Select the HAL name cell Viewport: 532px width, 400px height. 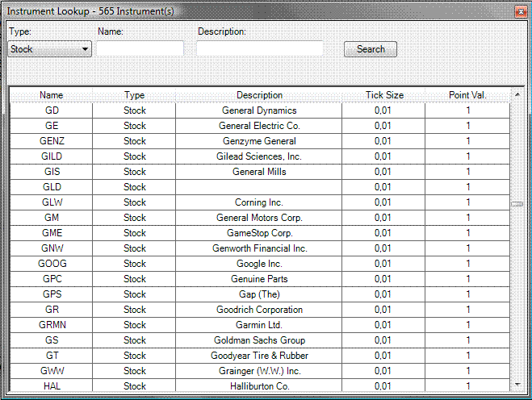(51, 385)
